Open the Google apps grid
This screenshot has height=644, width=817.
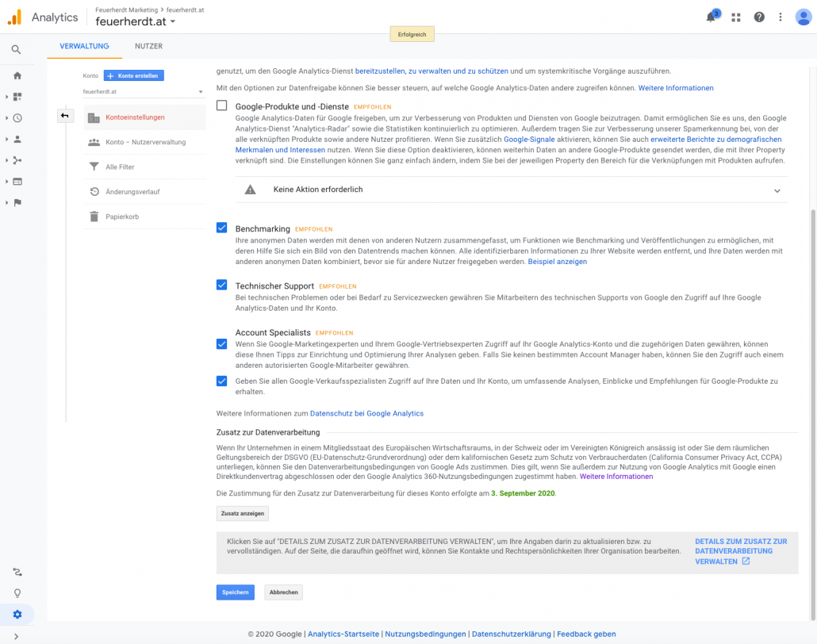click(736, 17)
